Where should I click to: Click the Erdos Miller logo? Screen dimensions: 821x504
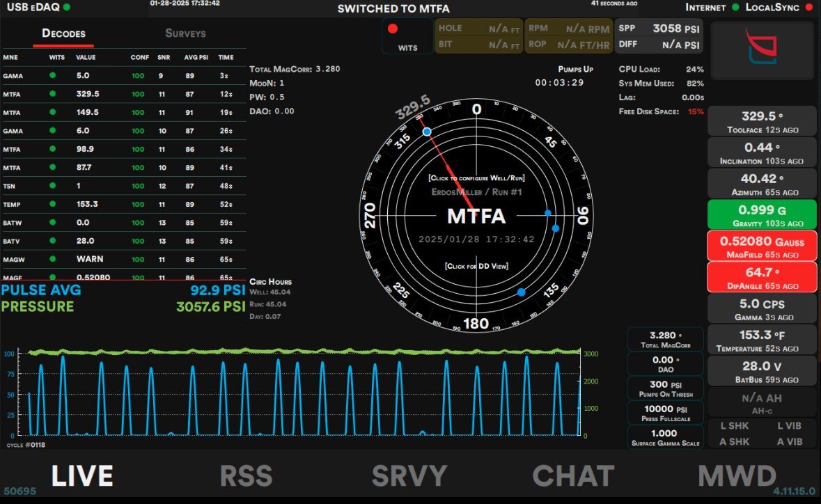pyautogui.click(x=762, y=47)
